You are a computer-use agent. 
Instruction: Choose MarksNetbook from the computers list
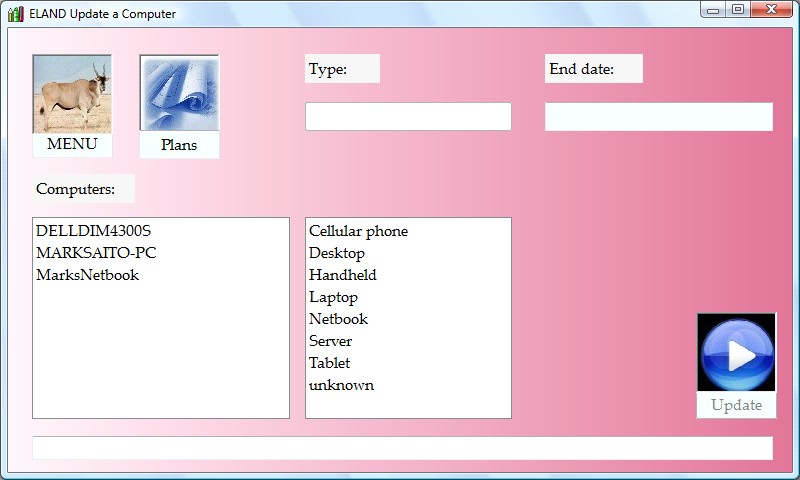[87, 275]
